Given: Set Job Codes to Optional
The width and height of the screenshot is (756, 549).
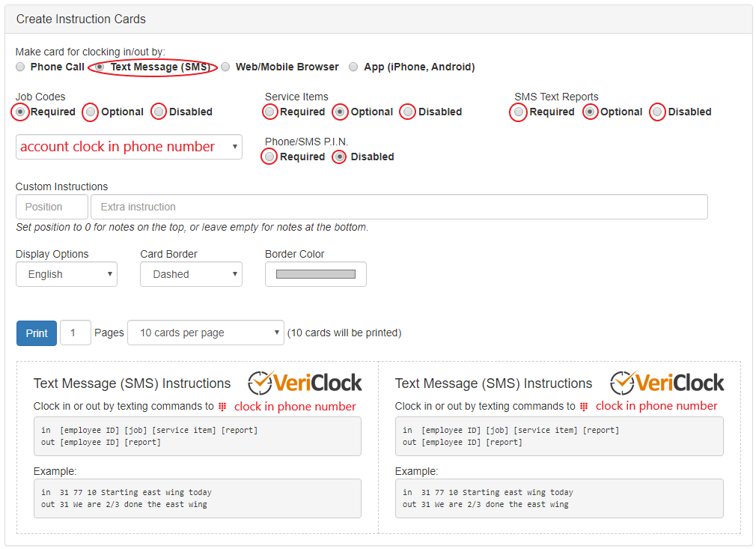Looking at the screenshot, I should 91,112.
